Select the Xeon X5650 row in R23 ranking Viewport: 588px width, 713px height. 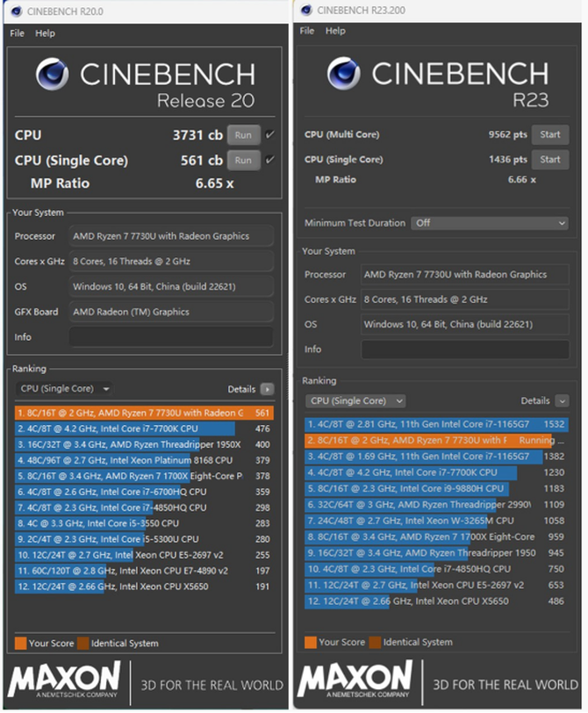pyautogui.click(x=436, y=601)
